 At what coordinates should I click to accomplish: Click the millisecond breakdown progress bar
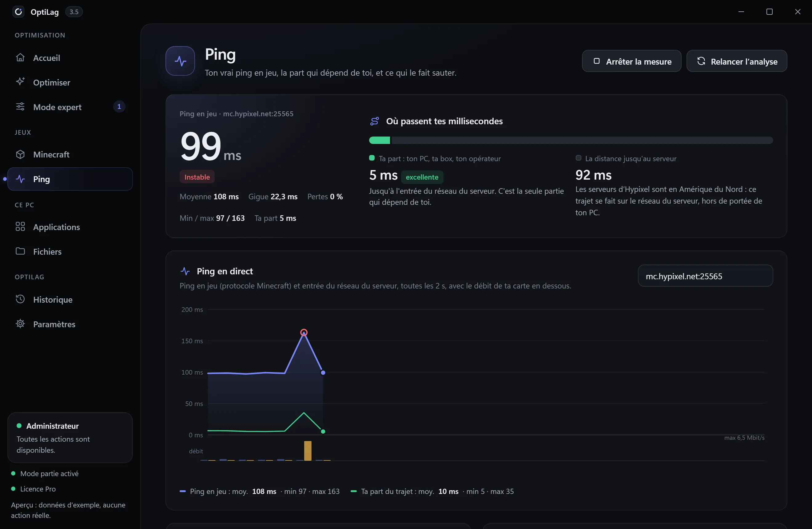click(571, 140)
